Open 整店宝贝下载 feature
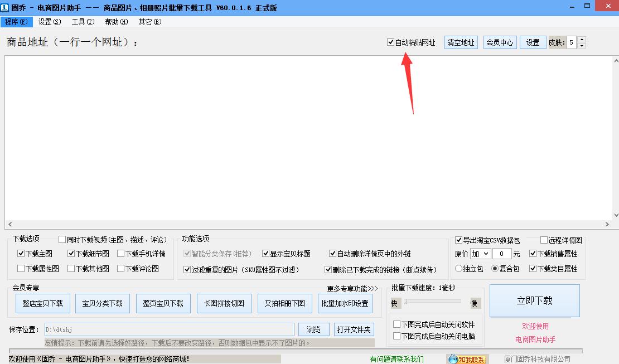Screen dimensions: 619x364 click(x=42, y=303)
